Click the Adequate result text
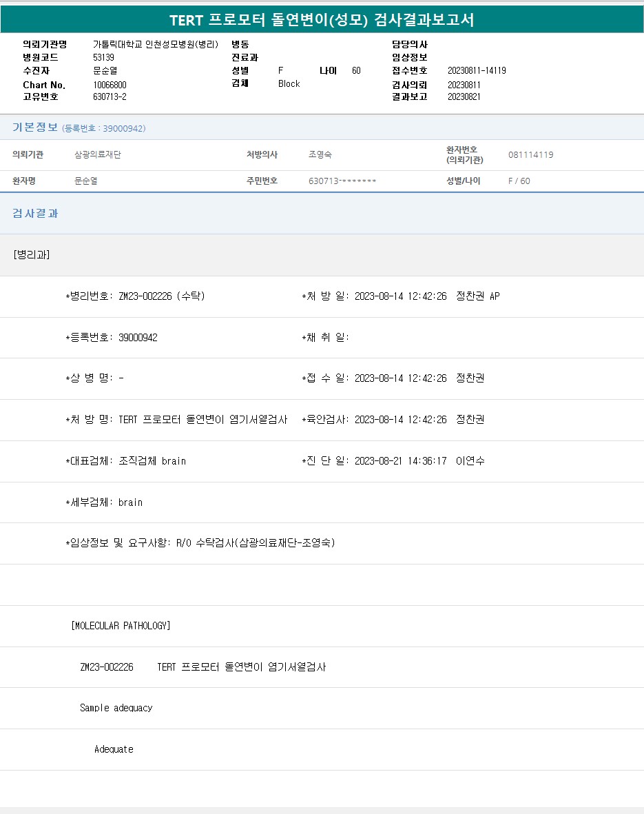Screen dimensions: 644x814 [x=114, y=749]
